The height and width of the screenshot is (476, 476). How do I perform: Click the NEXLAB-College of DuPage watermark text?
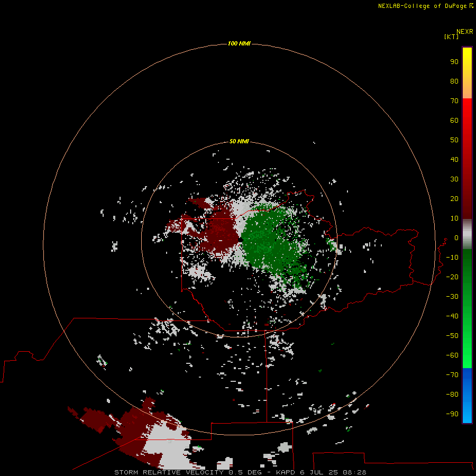(425, 6)
